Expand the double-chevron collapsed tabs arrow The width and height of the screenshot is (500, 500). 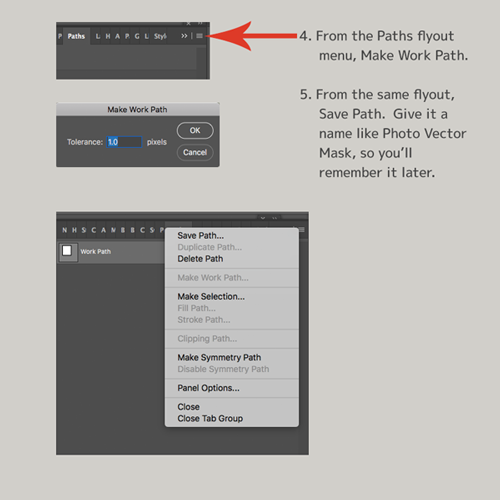[184, 36]
